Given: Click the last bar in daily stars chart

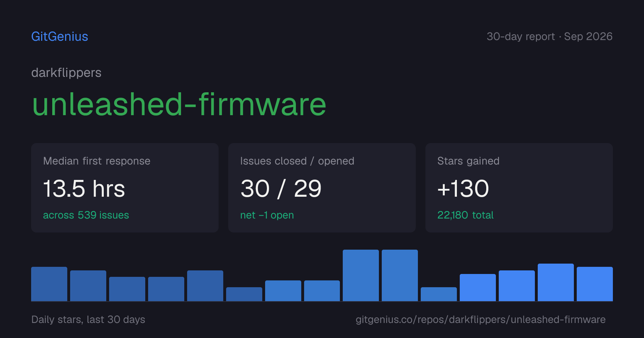Looking at the screenshot, I should pyautogui.click(x=595, y=284).
